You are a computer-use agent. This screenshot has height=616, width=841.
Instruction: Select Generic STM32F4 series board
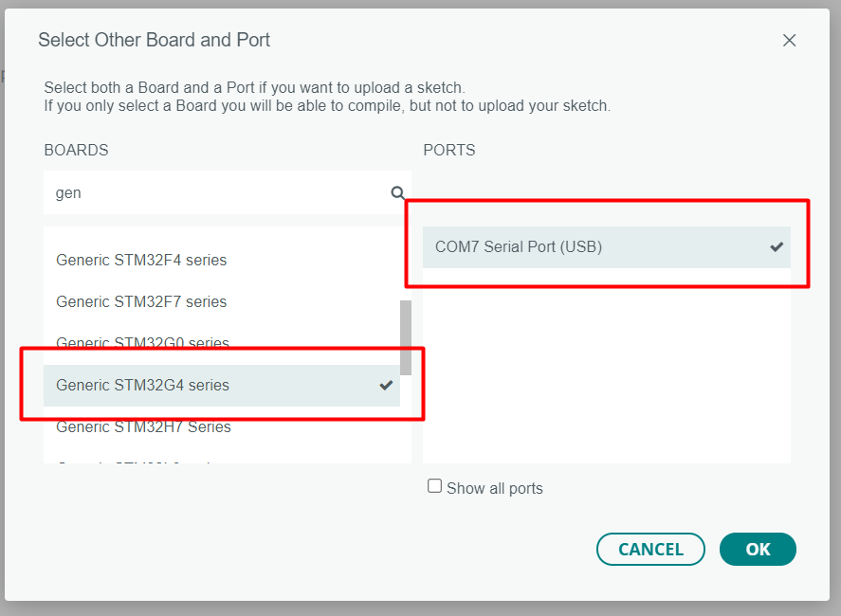click(x=141, y=260)
